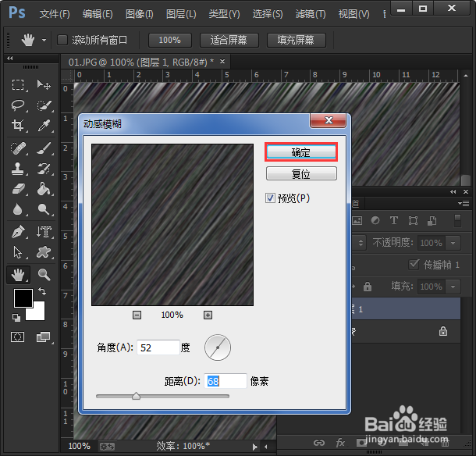The height and width of the screenshot is (456, 476).
Task: Filter layers by shape icon
Action: [x=413, y=220]
